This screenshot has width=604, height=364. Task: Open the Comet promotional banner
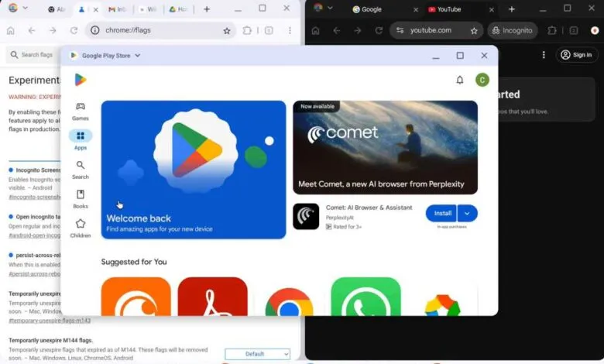click(x=385, y=147)
